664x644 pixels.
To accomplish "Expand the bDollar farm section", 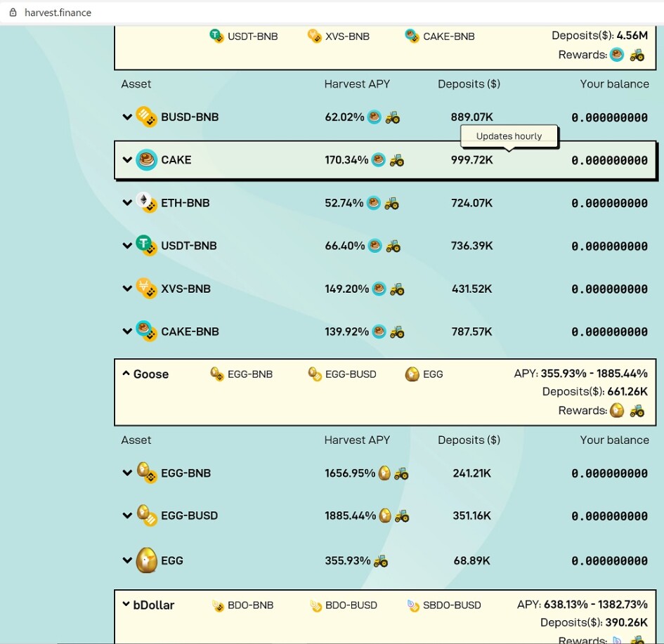I will 126,605.
